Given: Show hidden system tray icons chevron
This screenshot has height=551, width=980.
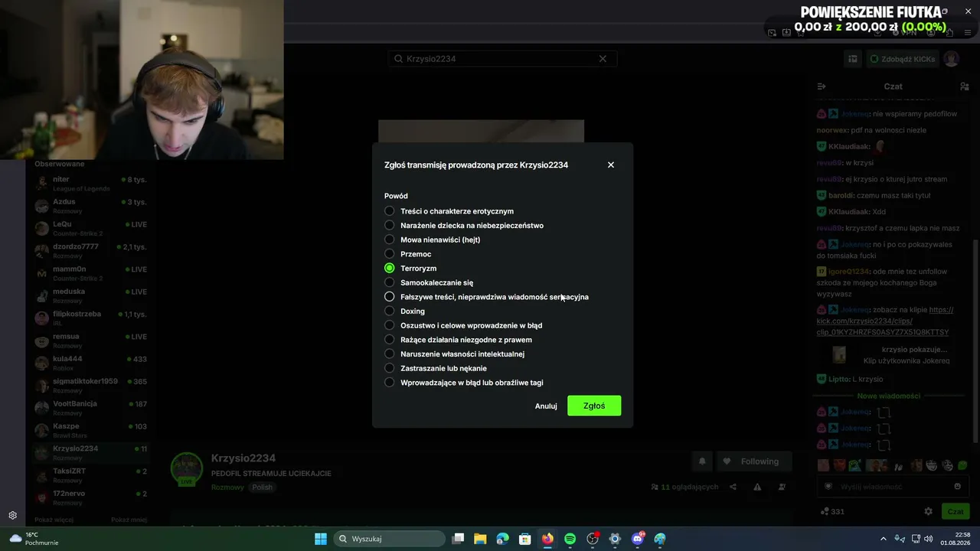Looking at the screenshot, I should (883, 539).
